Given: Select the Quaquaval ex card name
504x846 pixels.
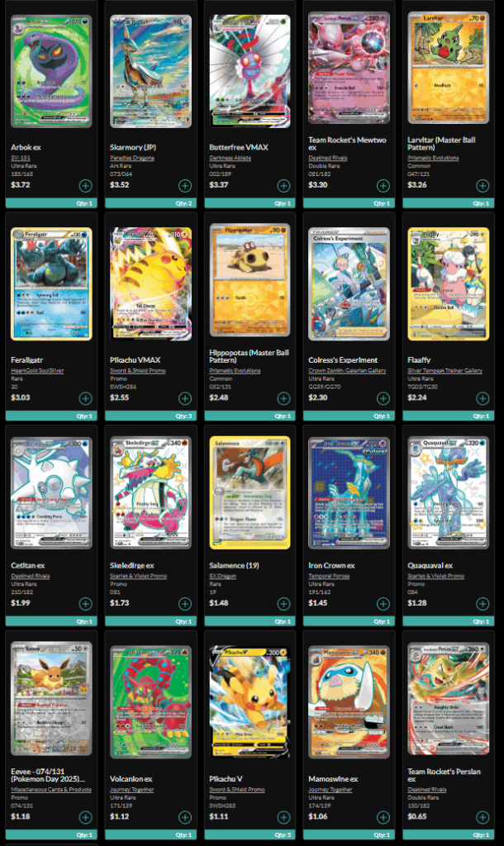Looking at the screenshot, I should tap(430, 565).
